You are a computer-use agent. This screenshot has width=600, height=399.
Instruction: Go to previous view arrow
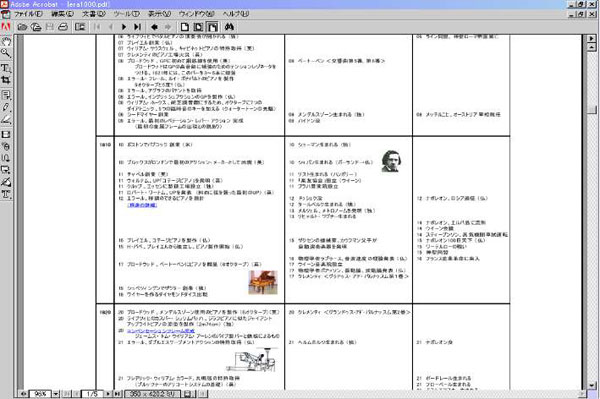[x=154, y=27]
